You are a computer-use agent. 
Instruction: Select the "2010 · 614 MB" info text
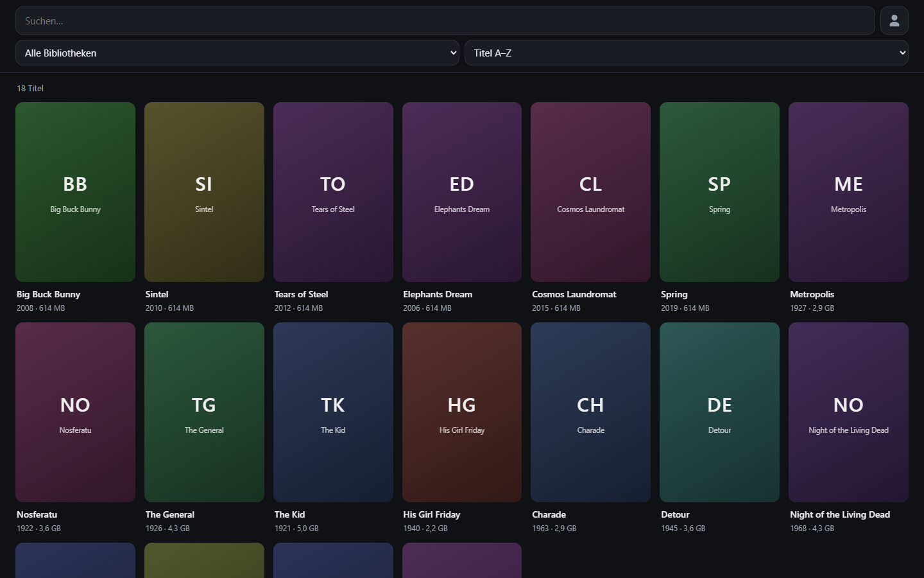pyautogui.click(x=169, y=308)
